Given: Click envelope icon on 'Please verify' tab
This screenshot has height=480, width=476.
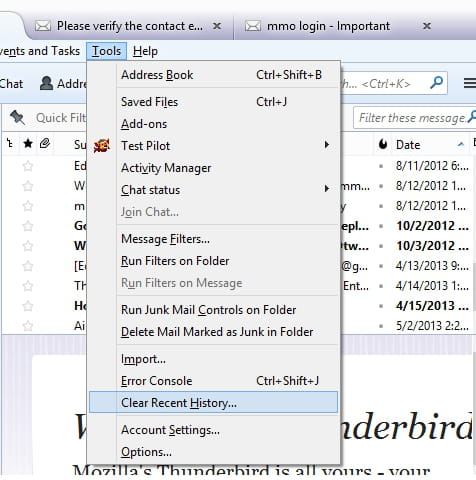Looking at the screenshot, I should [43, 26].
